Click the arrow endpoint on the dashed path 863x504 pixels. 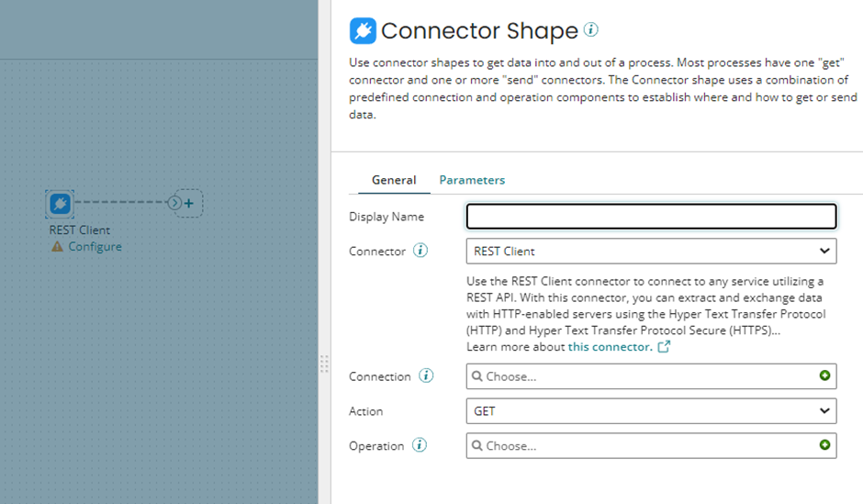coord(174,203)
